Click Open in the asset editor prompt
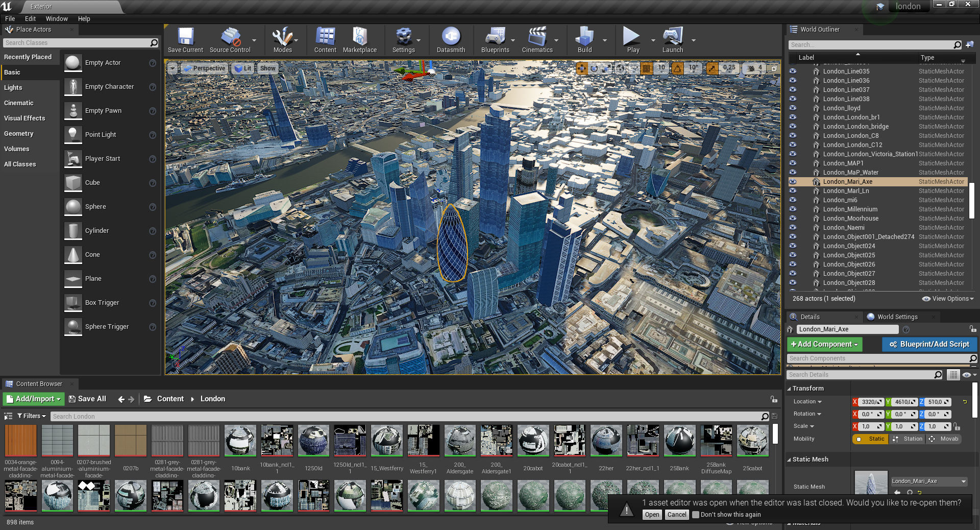The width and height of the screenshot is (980, 530). 652,515
